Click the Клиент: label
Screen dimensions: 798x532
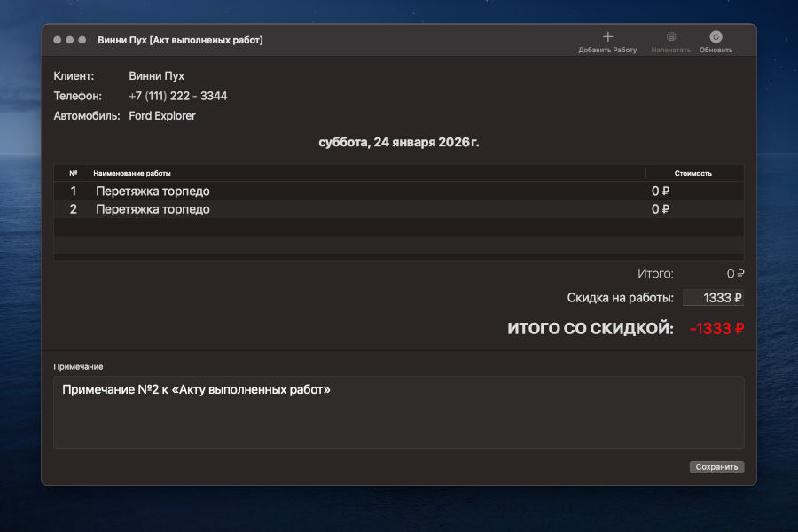74,76
